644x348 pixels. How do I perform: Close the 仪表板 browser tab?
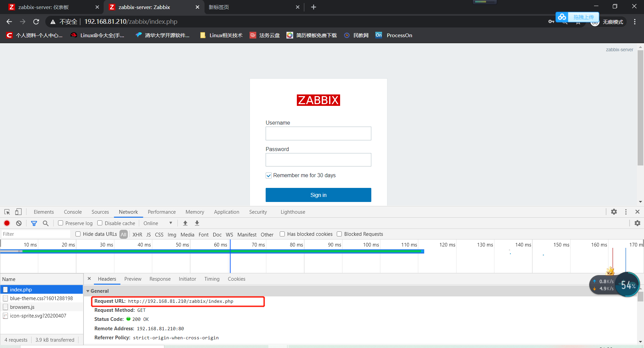[97, 7]
